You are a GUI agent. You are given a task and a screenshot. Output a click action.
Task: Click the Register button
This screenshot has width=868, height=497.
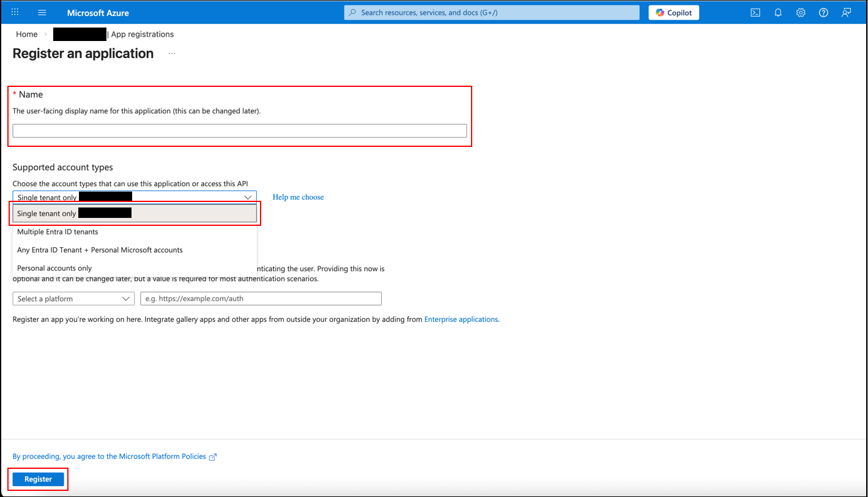point(39,479)
